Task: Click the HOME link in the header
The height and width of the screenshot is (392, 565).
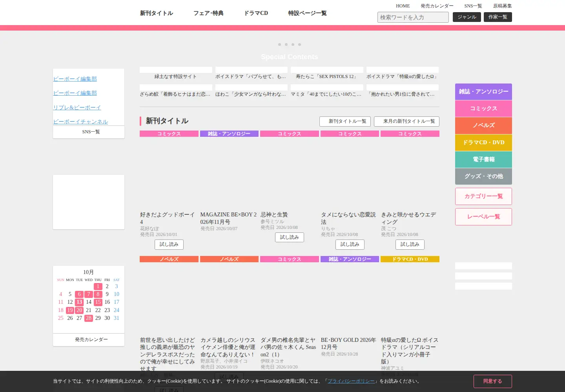Action: pyautogui.click(x=403, y=6)
